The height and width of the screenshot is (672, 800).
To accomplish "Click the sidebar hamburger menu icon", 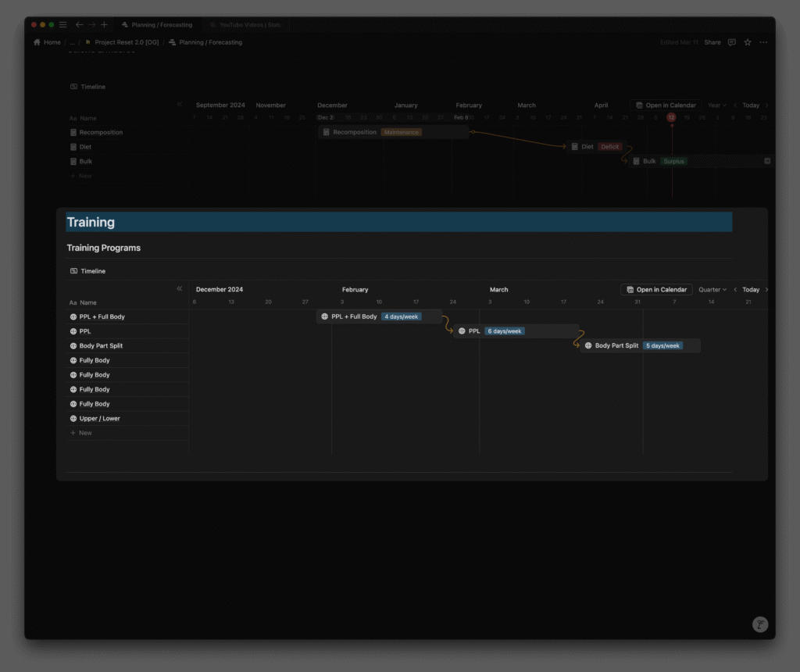I will [x=63, y=25].
